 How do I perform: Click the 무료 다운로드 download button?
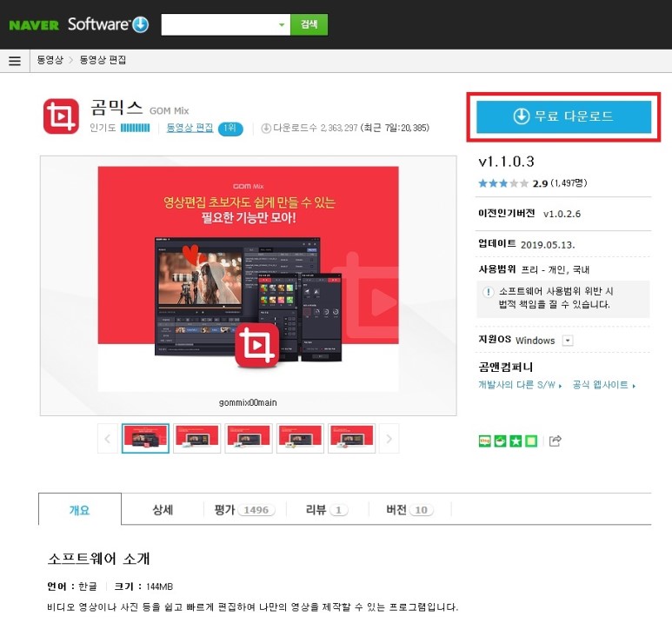tap(563, 116)
